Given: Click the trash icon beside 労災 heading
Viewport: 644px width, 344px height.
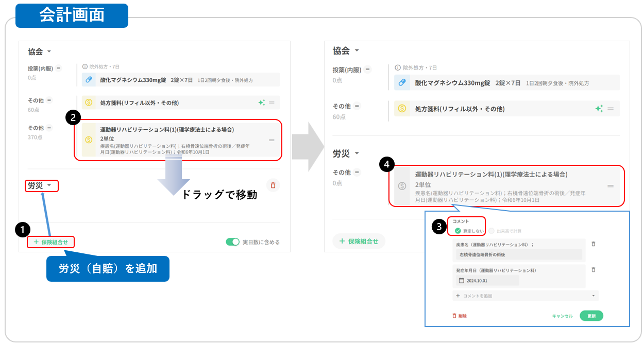Looking at the screenshot, I should (x=273, y=185).
